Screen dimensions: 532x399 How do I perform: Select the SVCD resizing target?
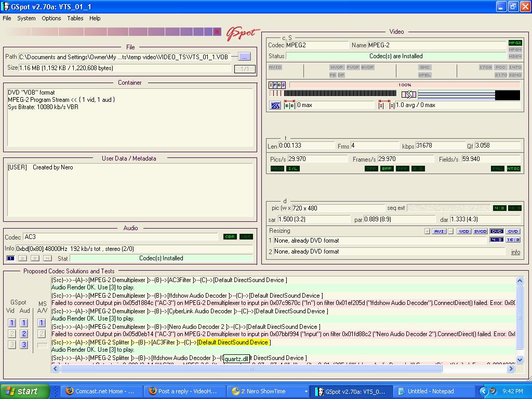click(x=480, y=231)
